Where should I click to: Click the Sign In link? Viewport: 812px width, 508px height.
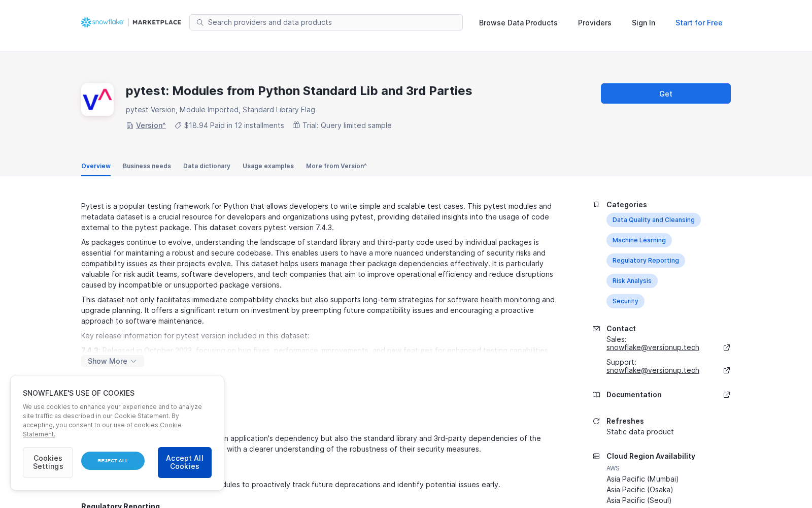click(x=644, y=23)
